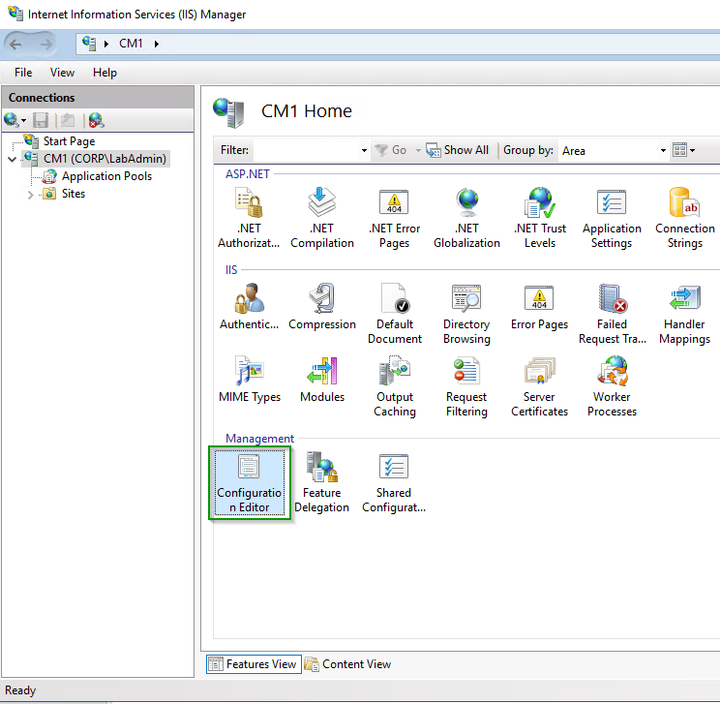This screenshot has width=720, height=704.
Task: Open IIS Error Pages feature
Action: (x=540, y=307)
